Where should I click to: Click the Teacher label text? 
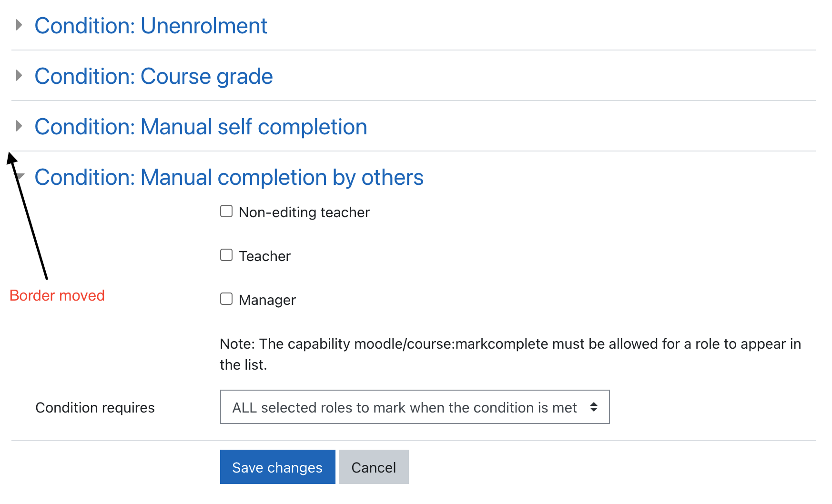point(264,256)
